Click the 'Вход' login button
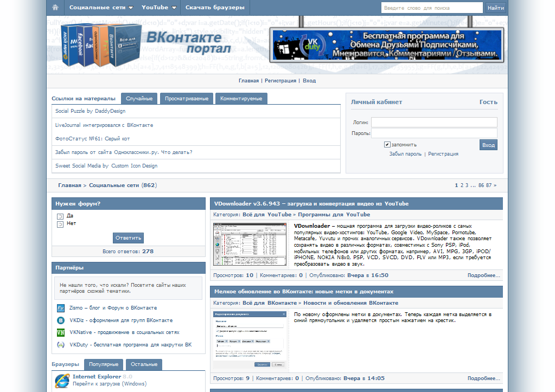Viewport: 555px width, 392px height. [x=488, y=145]
